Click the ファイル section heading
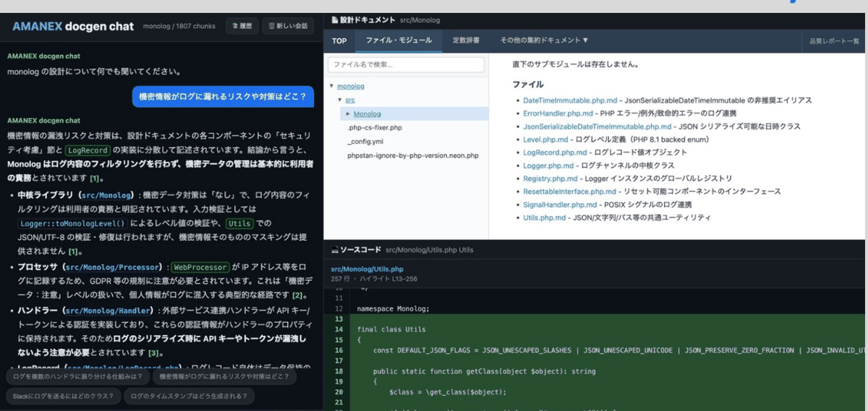 pyautogui.click(x=528, y=85)
